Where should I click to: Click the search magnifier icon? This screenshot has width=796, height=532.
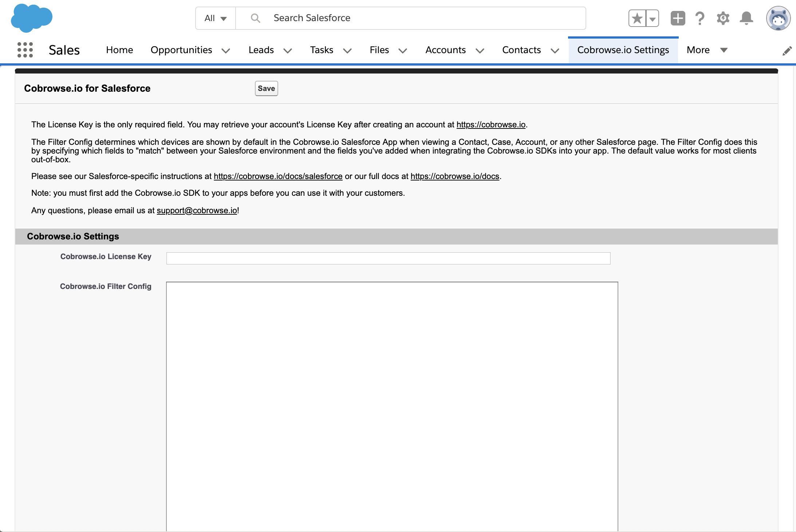pos(255,17)
